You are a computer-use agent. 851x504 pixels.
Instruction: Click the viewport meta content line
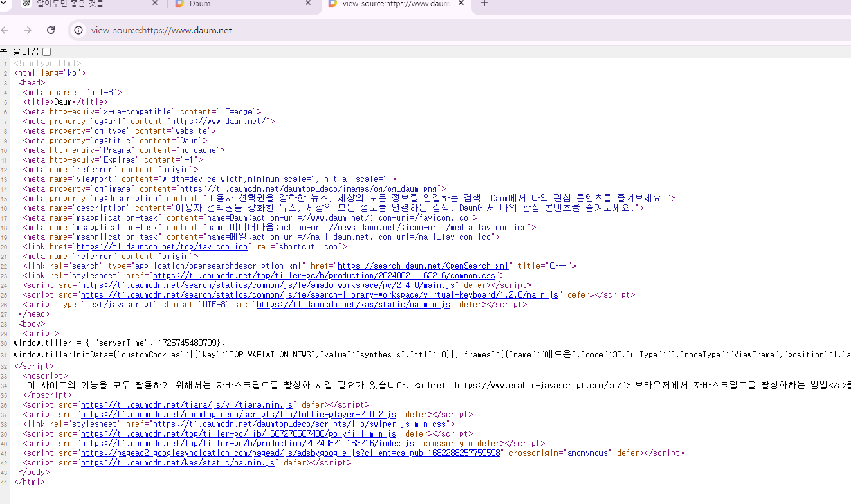tap(210, 179)
